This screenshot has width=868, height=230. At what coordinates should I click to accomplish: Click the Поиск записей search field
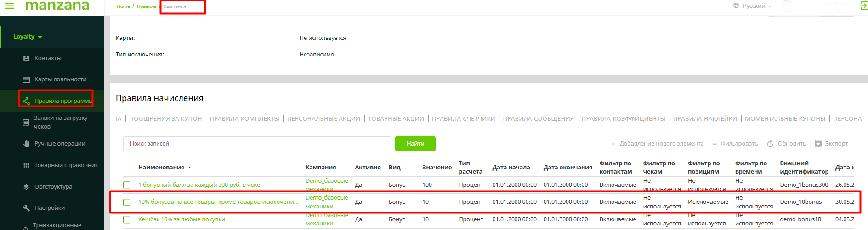257,144
